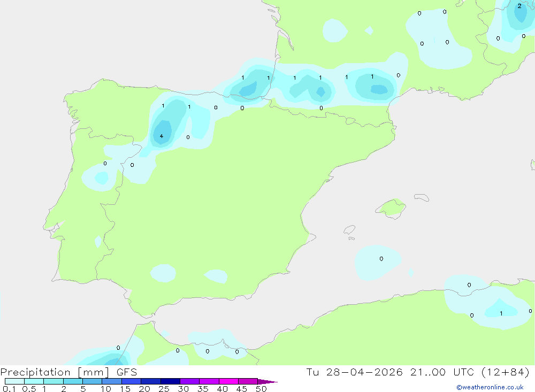This screenshot has width=535, height=392.
Task: Click the '50' legend scale label
Action: click(261, 389)
